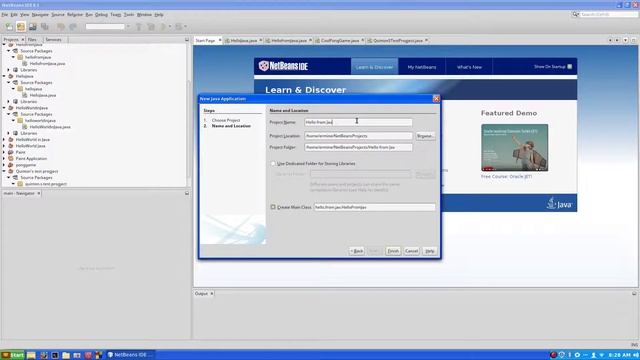Viewport: 640px width, 360px height.
Task: Expand the HelloWorld in Java project
Action: [x=4, y=140]
